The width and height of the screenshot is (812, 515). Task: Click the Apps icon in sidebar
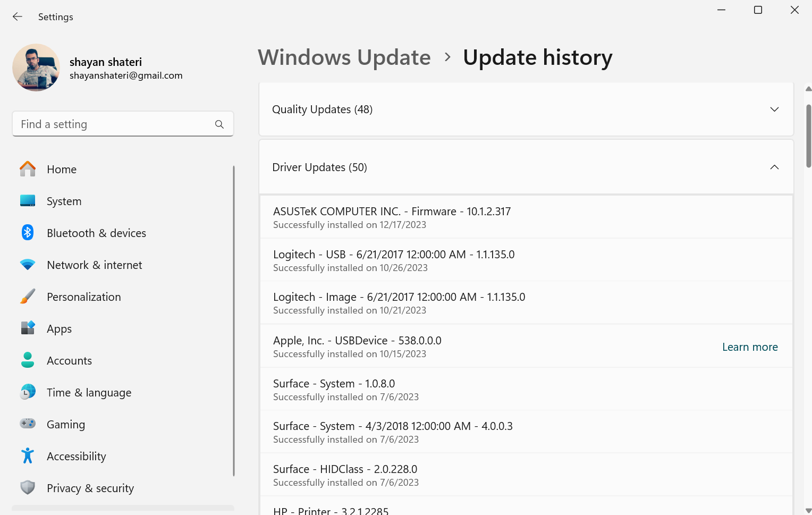(x=28, y=328)
